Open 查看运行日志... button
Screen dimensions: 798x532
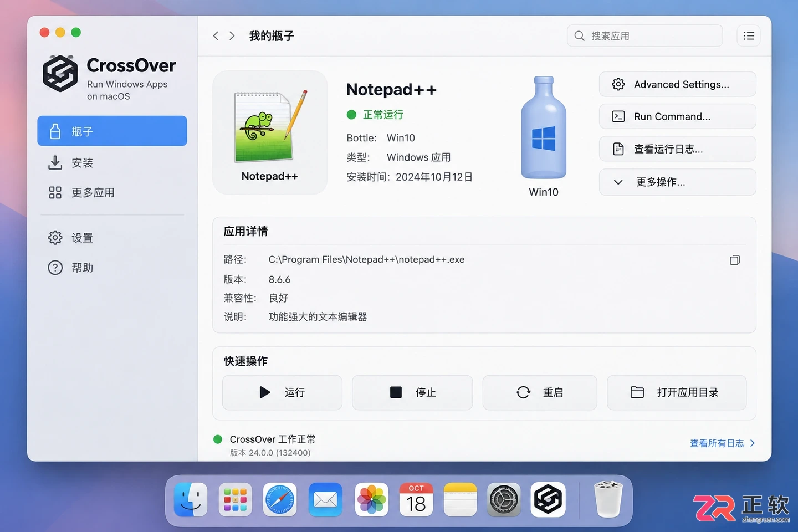(677, 149)
